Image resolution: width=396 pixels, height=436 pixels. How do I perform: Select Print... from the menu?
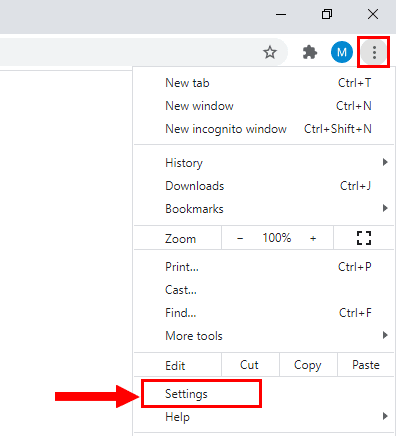click(x=264, y=267)
